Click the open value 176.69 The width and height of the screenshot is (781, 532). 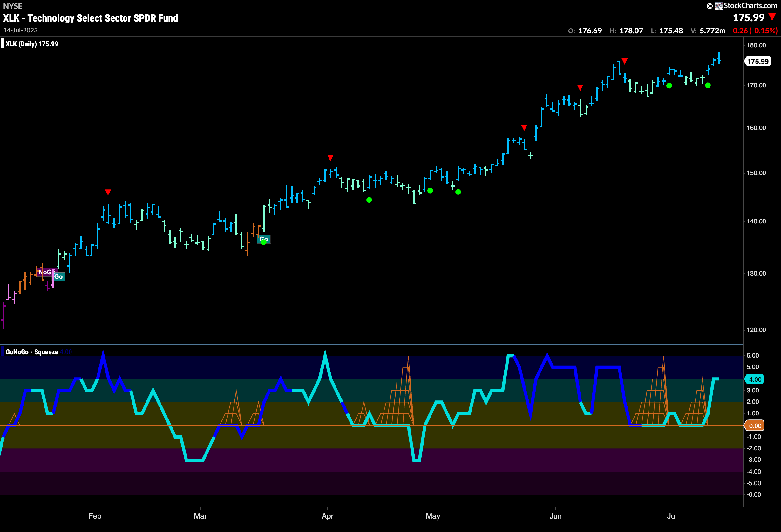pos(590,31)
